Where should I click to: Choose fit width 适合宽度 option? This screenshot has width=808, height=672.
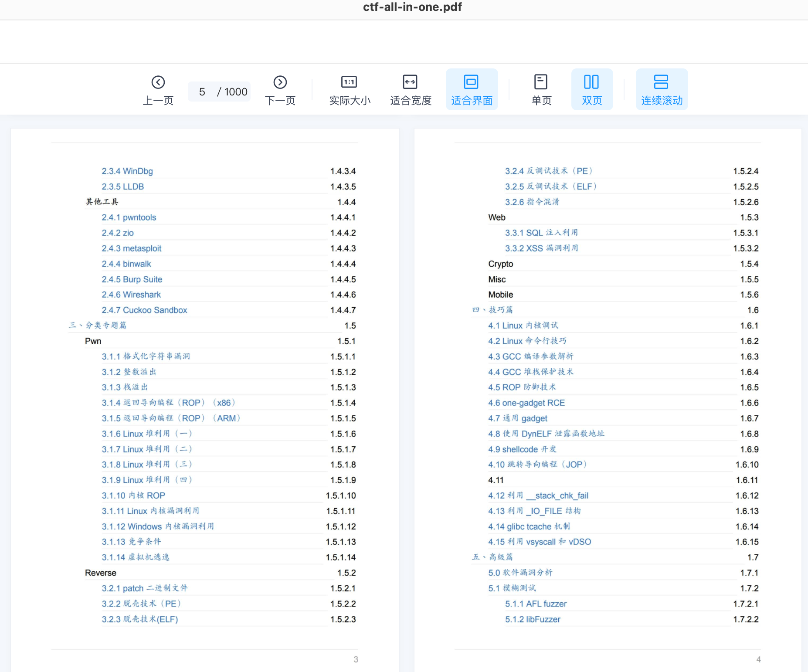pos(411,90)
